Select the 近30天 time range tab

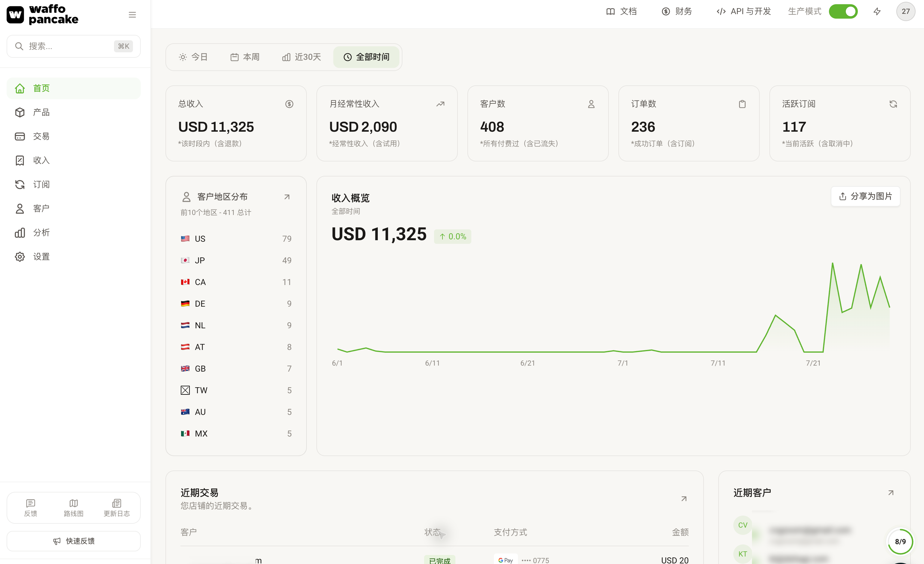click(301, 57)
